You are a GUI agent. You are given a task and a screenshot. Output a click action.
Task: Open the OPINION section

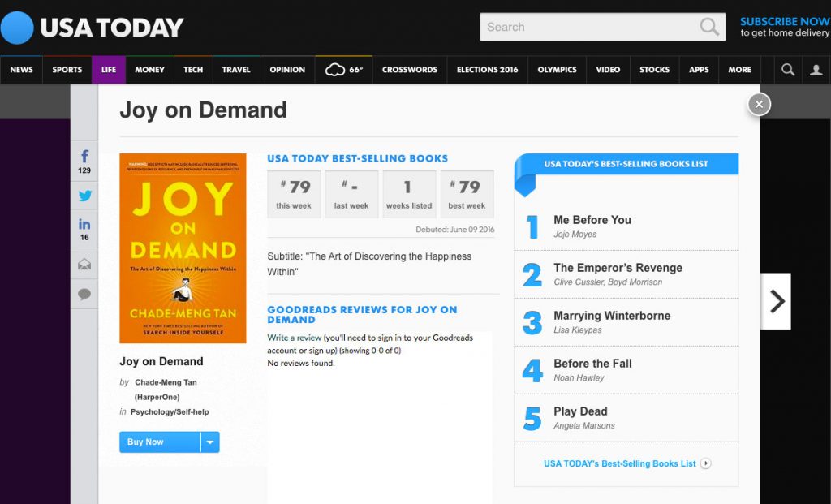[287, 70]
